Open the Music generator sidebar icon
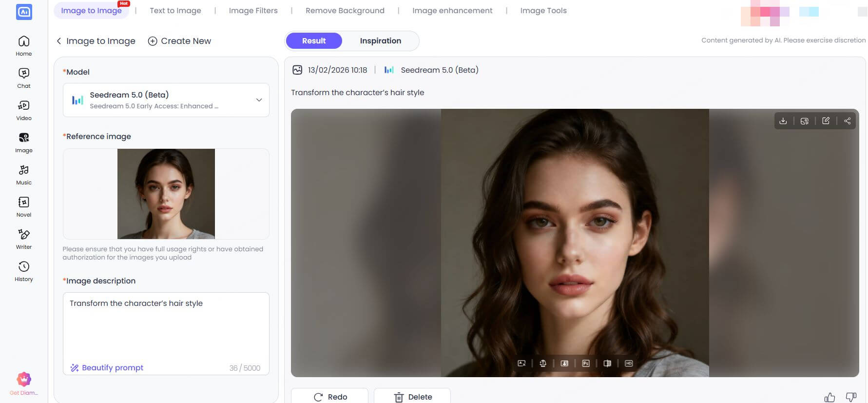This screenshot has width=868, height=403. [23, 175]
